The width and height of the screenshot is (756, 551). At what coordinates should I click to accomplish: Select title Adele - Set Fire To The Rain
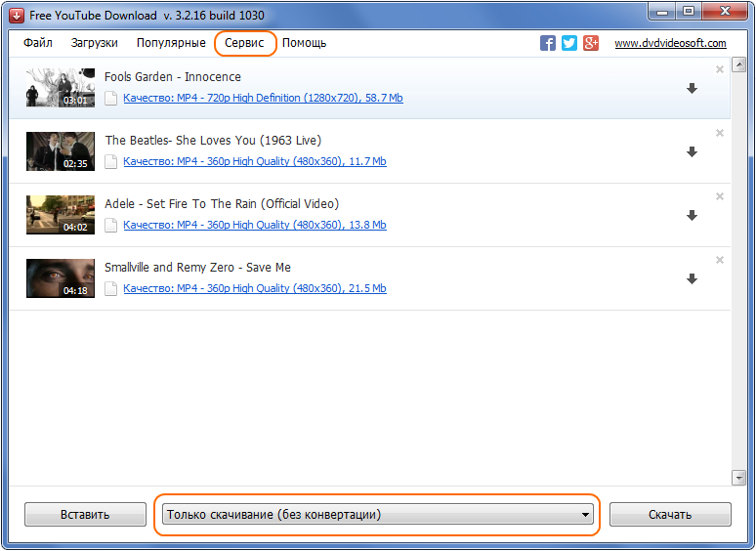point(222,204)
